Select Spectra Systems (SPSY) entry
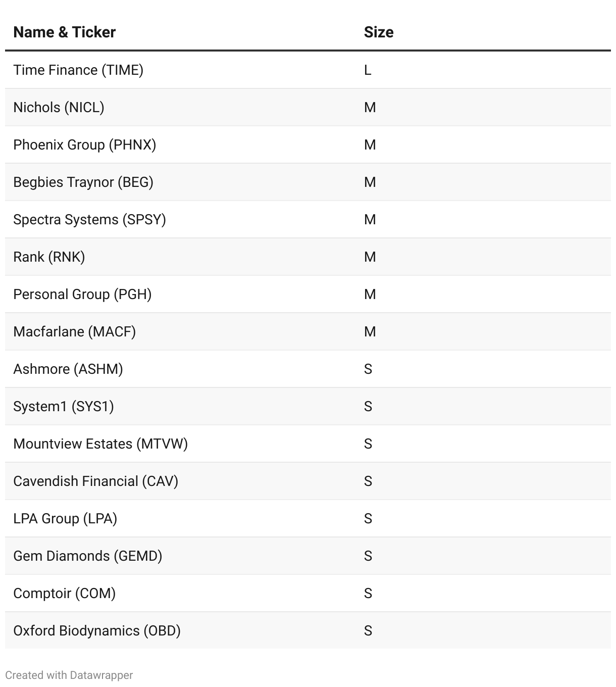616x687 pixels. (89, 220)
